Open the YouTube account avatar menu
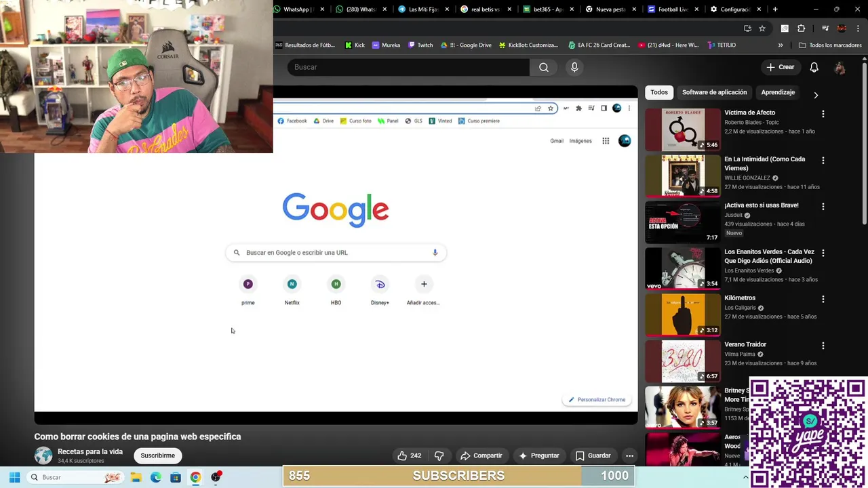The height and width of the screenshot is (488, 868). [x=840, y=68]
